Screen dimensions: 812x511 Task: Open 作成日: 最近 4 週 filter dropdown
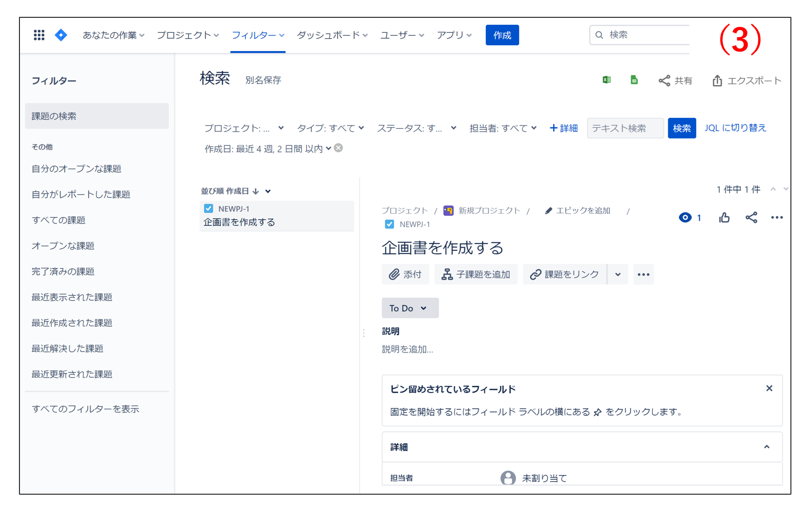(267, 149)
